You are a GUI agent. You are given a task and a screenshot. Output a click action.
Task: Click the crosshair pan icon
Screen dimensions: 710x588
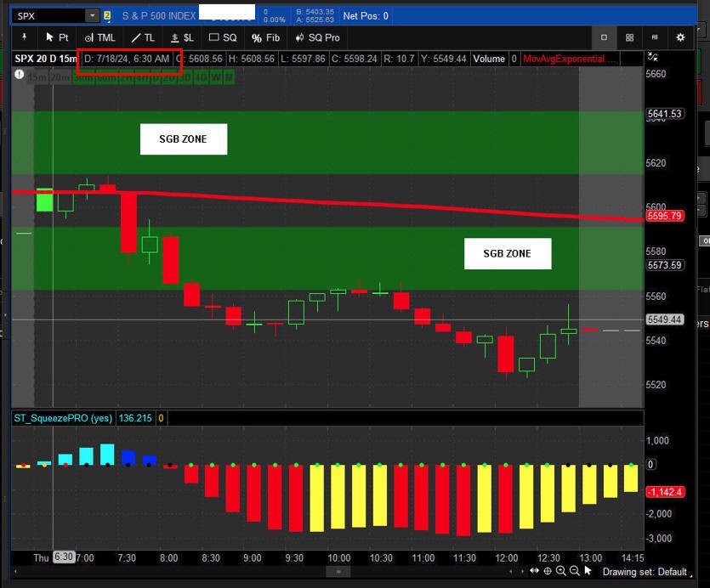pos(548,571)
